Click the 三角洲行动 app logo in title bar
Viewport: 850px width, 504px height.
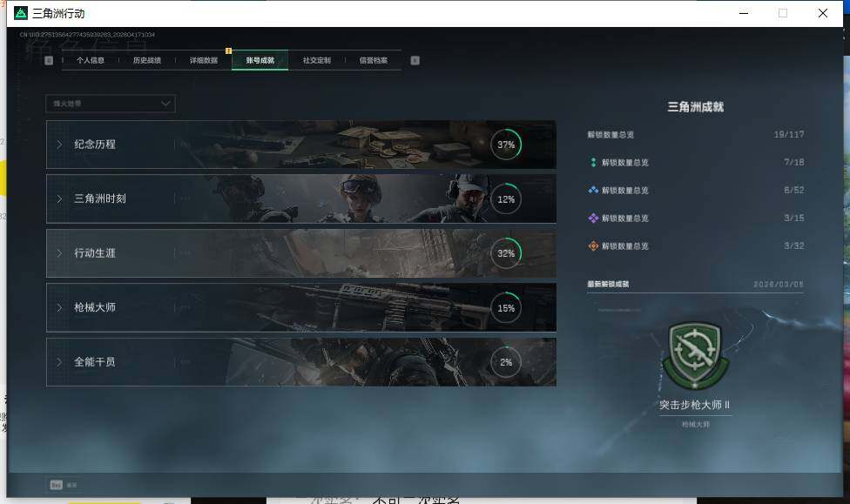tap(21, 13)
